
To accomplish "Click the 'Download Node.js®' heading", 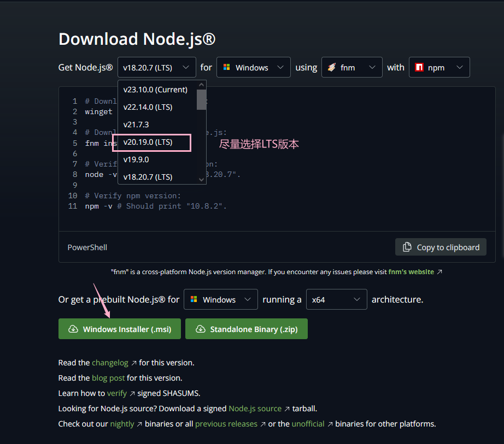I will pos(137,39).
